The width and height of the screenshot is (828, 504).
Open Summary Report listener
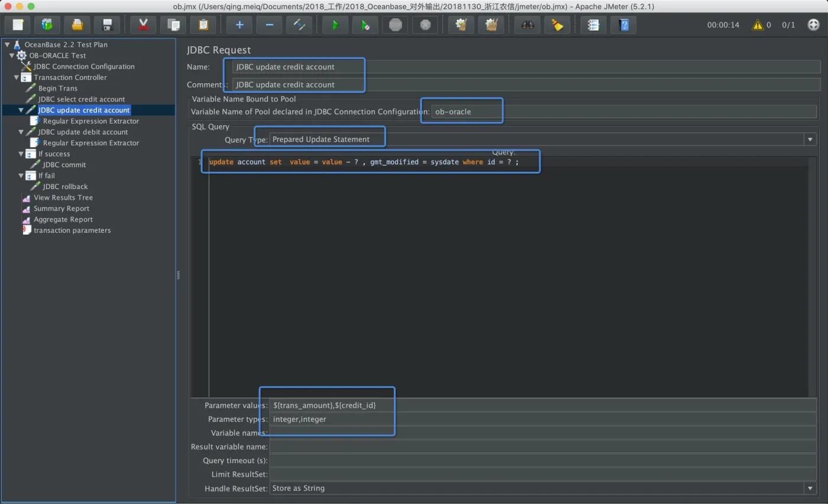pos(62,209)
